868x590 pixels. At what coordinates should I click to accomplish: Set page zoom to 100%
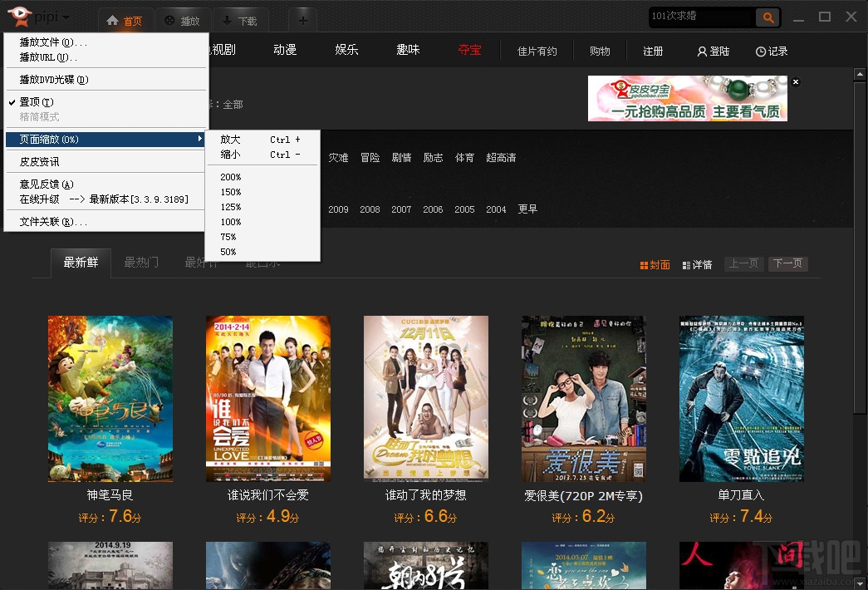tap(262, 222)
